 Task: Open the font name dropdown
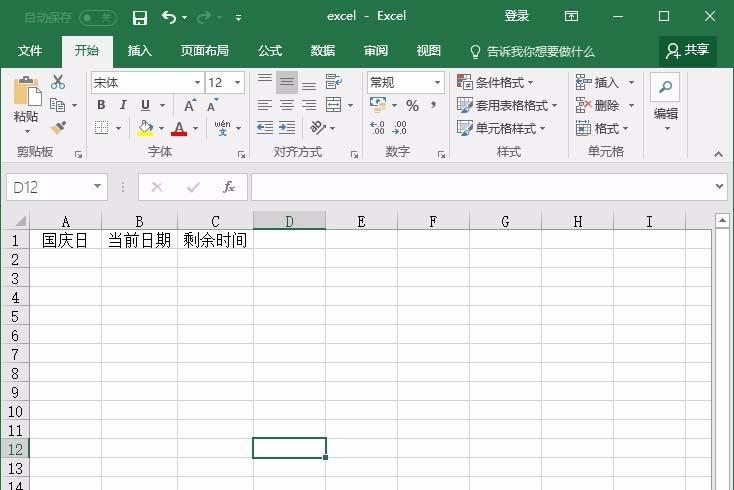coord(197,83)
